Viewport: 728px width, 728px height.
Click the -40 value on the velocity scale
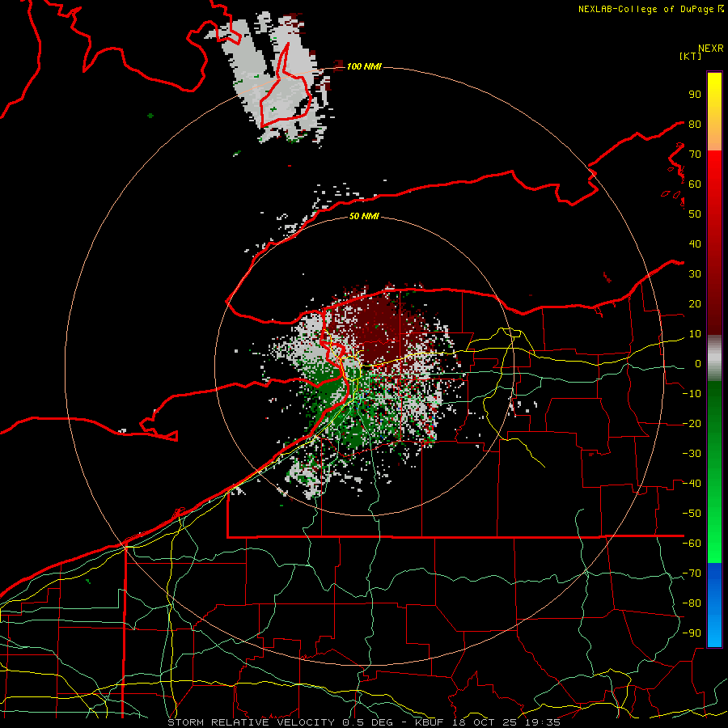692,484
